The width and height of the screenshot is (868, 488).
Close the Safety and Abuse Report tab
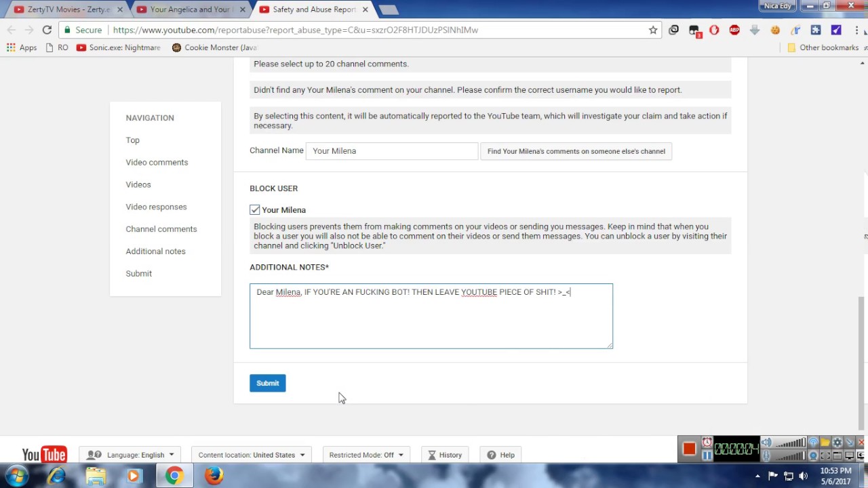tap(366, 9)
